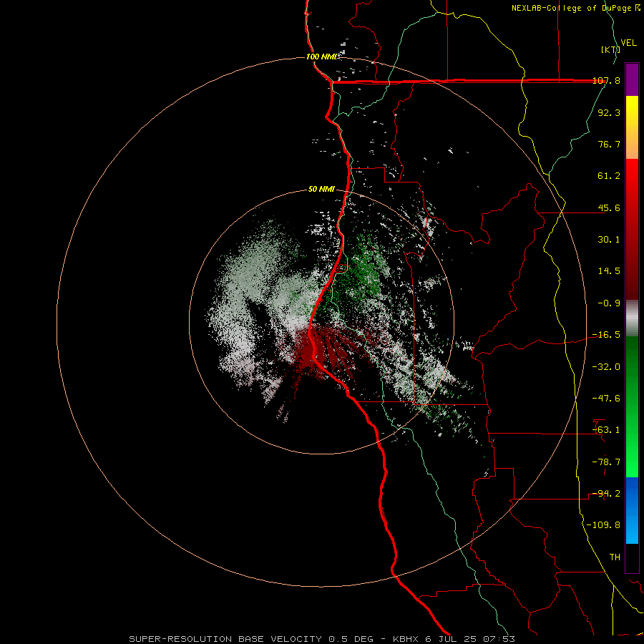The height and width of the screenshot is (644, 644).
Task: Click the 100 NMI range ring label
Action: pos(321,57)
